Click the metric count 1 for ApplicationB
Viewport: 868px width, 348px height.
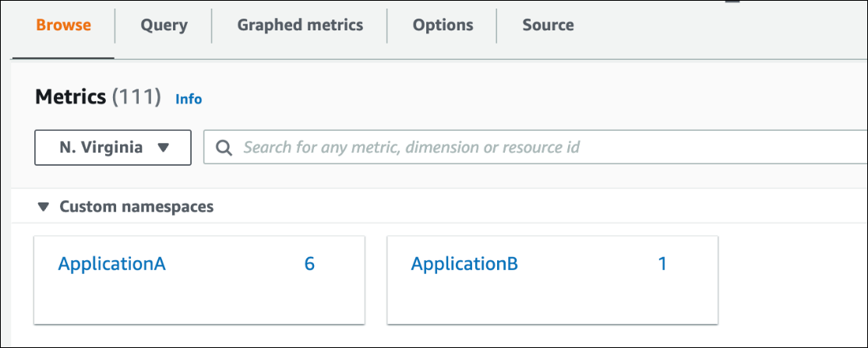(662, 264)
